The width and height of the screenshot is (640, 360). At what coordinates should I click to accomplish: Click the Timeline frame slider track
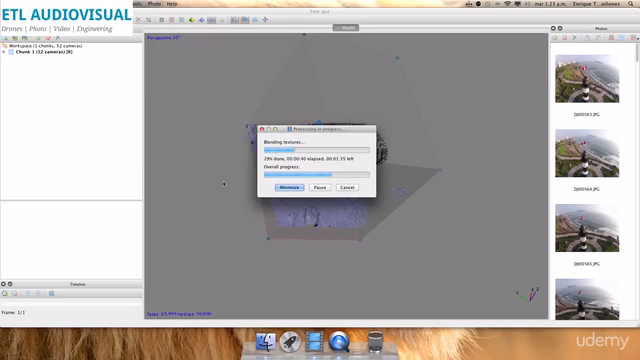71,304
